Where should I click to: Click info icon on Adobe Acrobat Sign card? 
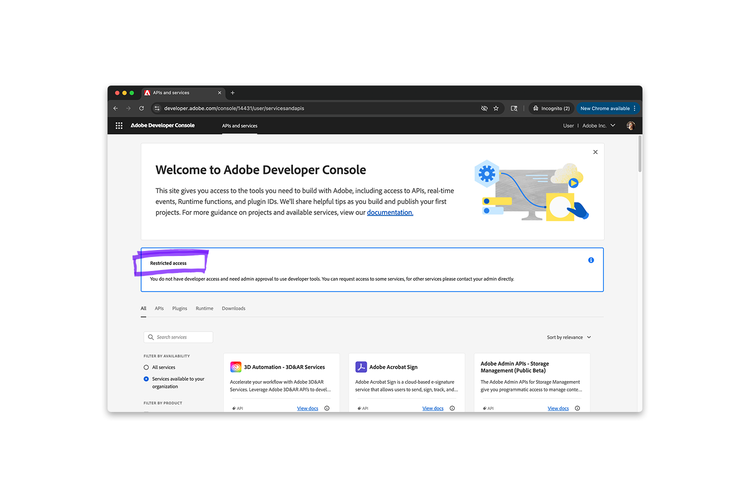(452, 408)
